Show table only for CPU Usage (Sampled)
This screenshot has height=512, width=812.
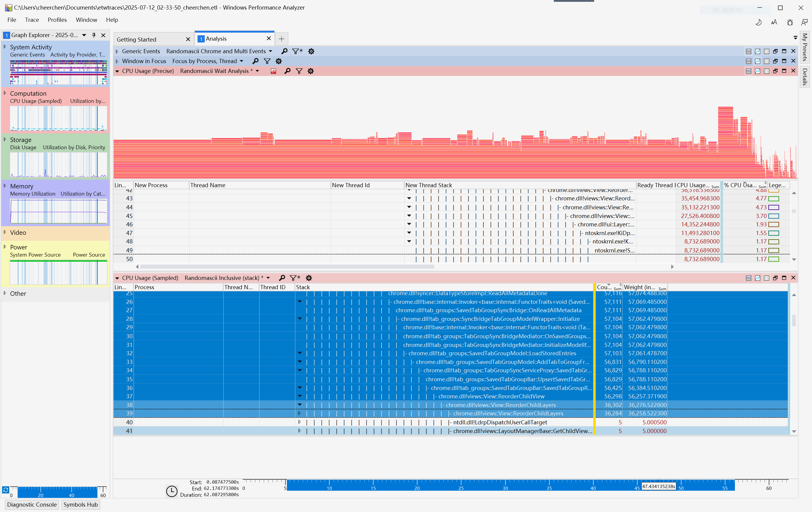click(x=767, y=278)
